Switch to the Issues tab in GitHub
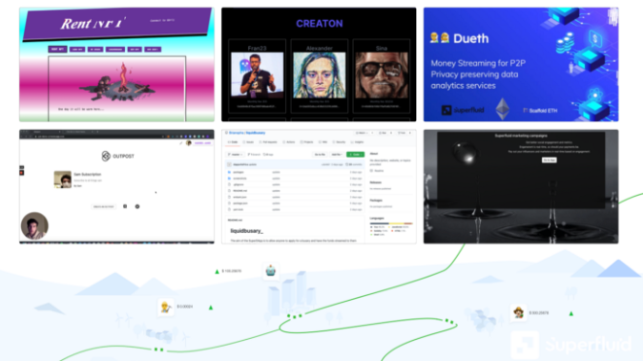 [249, 142]
